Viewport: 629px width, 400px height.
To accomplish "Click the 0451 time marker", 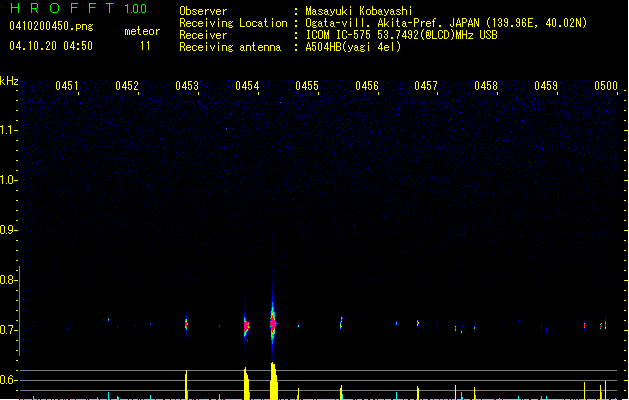I will 67,87.
